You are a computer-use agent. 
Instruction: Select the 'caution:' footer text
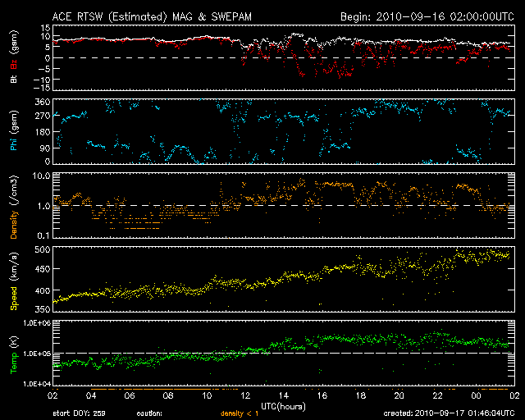click(x=149, y=413)
